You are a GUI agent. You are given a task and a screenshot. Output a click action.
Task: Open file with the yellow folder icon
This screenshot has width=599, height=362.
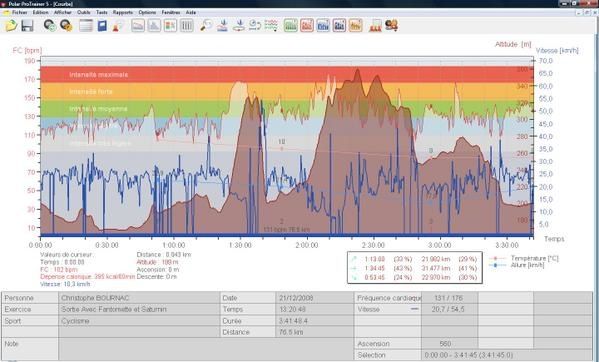(11, 26)
